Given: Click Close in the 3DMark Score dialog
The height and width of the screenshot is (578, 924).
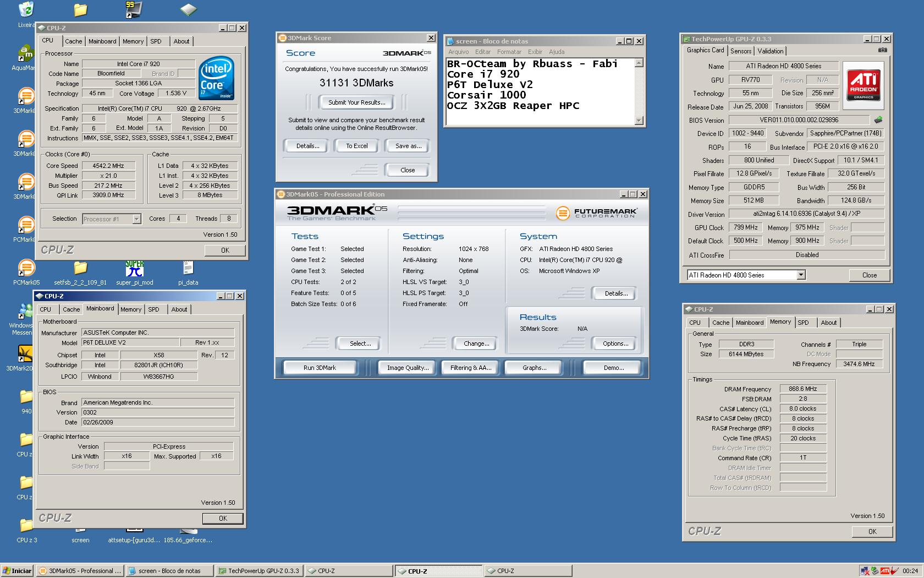Looking at the screenshot, I should pyautogui.click(x=408, y=170).
